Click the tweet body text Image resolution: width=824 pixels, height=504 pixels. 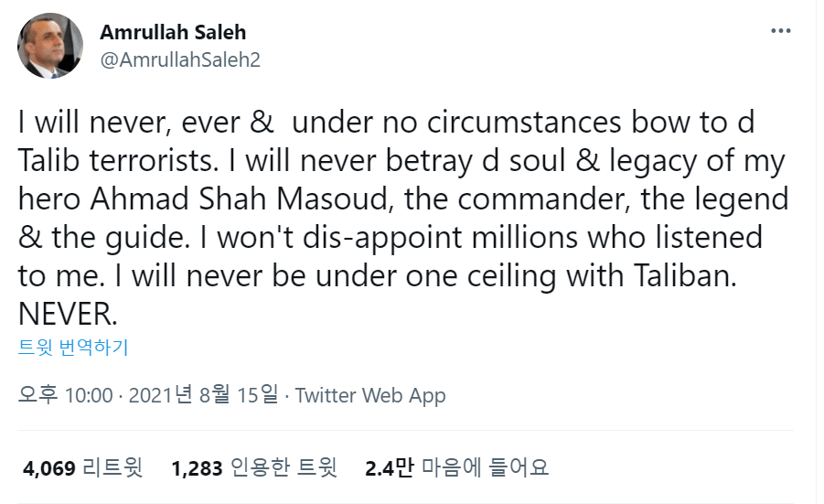403,218
